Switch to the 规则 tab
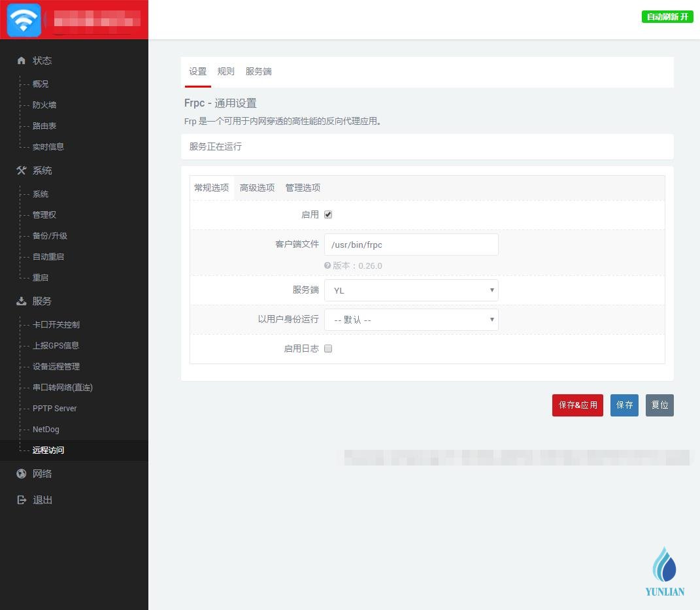The width and height of the screenshot is (700, 610). point(225,71)
